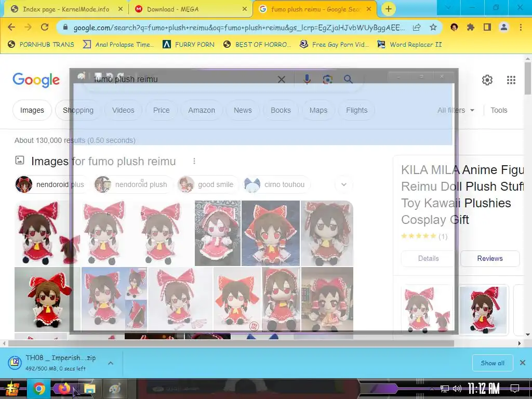Click the avatar extension icon in toolbar
This screenshot has height=399, width=532.
[454, 27]
